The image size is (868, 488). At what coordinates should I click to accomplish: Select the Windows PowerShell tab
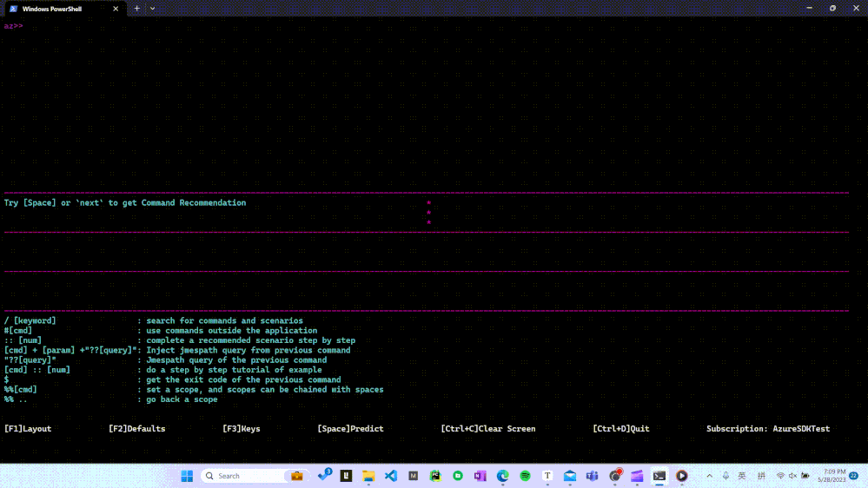coord(63,9)
